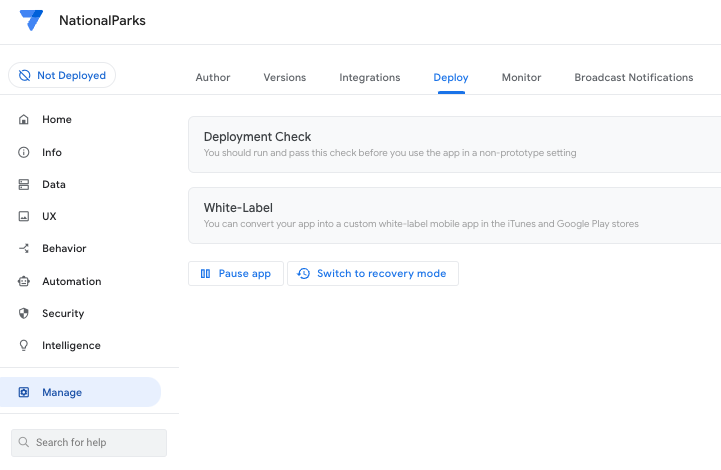Click the Search for help field
721x470 pixels.
[x=89, y=443]
